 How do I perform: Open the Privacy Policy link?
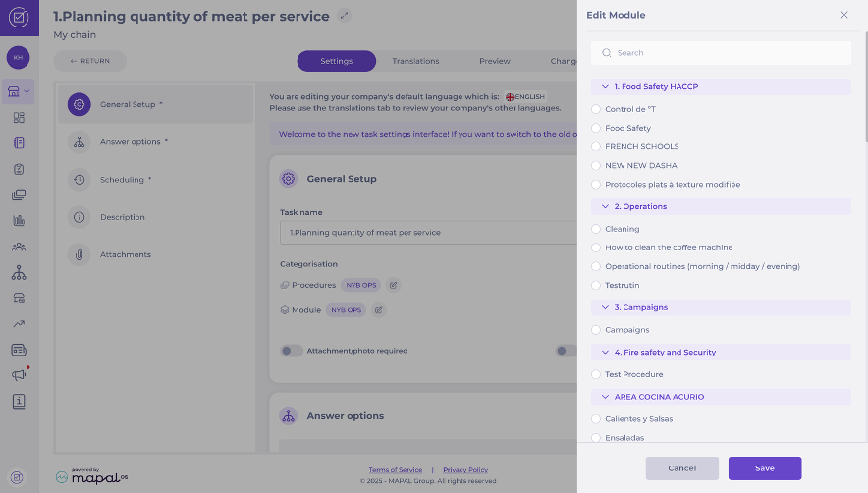coord(464,470)
